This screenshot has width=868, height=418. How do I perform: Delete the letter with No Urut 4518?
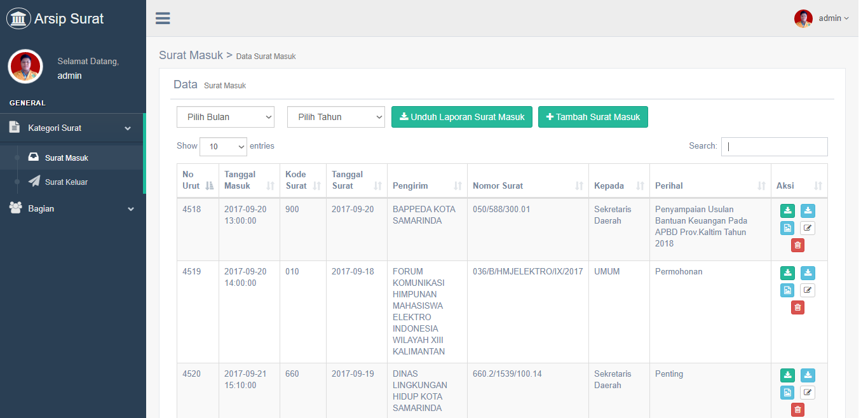point(797,245)
